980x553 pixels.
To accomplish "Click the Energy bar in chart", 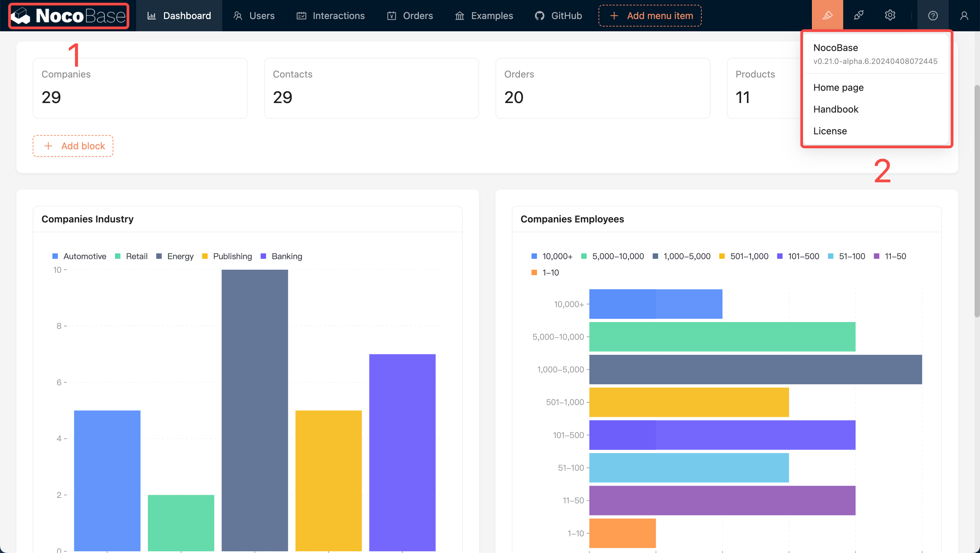I will [255, 410].
